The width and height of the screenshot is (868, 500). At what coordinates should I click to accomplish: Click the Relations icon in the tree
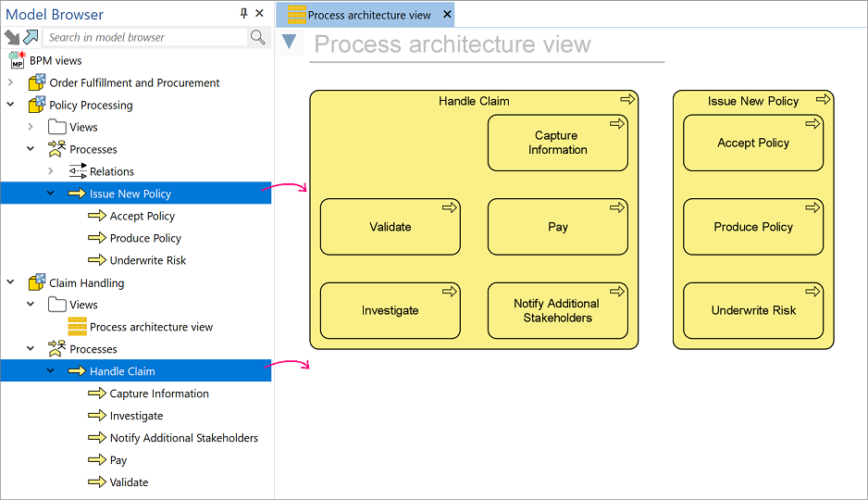point(78,171)
